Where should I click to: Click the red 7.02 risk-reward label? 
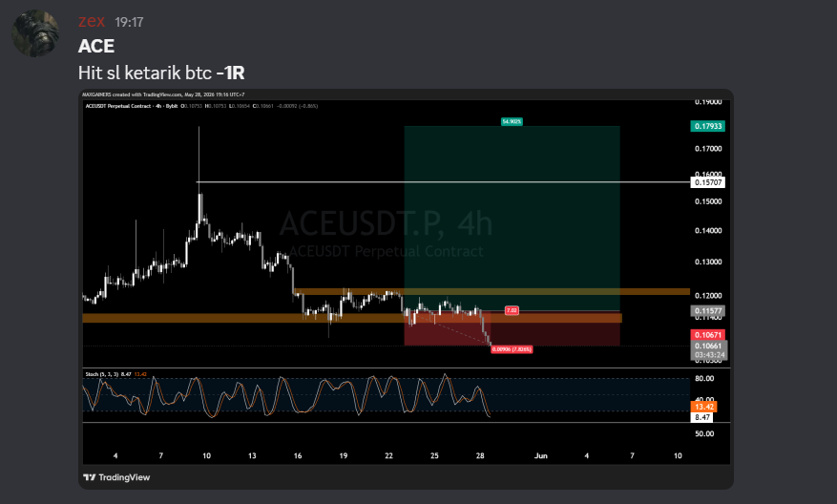[x=512, y=310]
